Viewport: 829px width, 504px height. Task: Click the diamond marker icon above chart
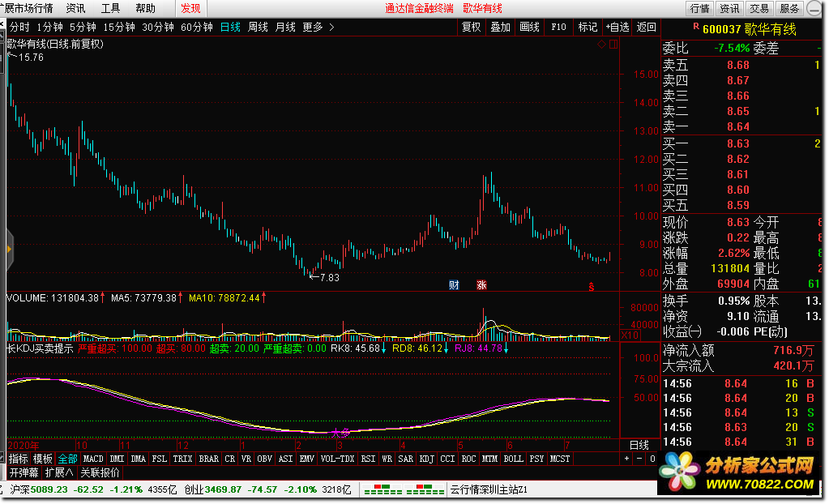click(601, 45)
